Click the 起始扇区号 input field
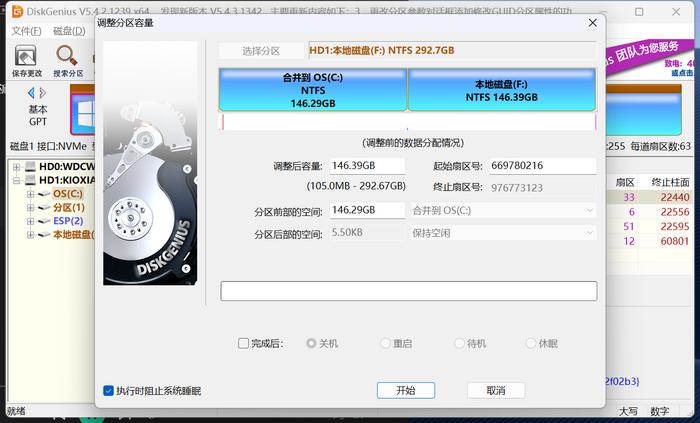Screen dimensions: 700x423 pyautogui.click(x=542, y=166)
